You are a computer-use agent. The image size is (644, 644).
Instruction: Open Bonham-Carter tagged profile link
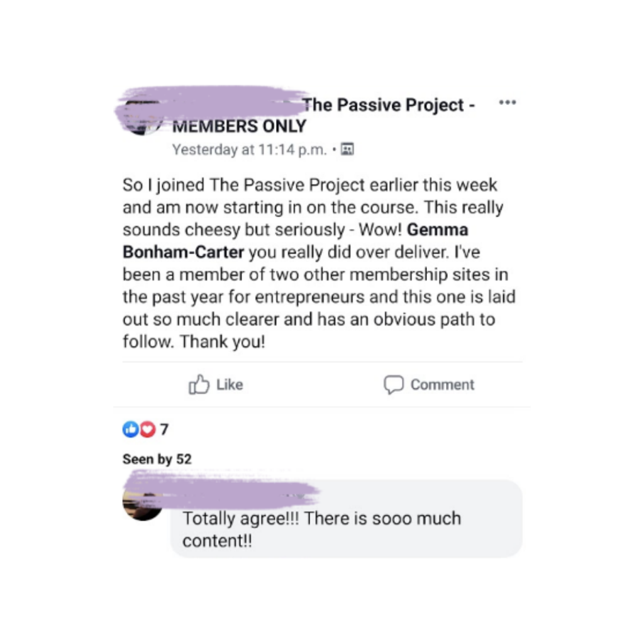pos(183,252)
